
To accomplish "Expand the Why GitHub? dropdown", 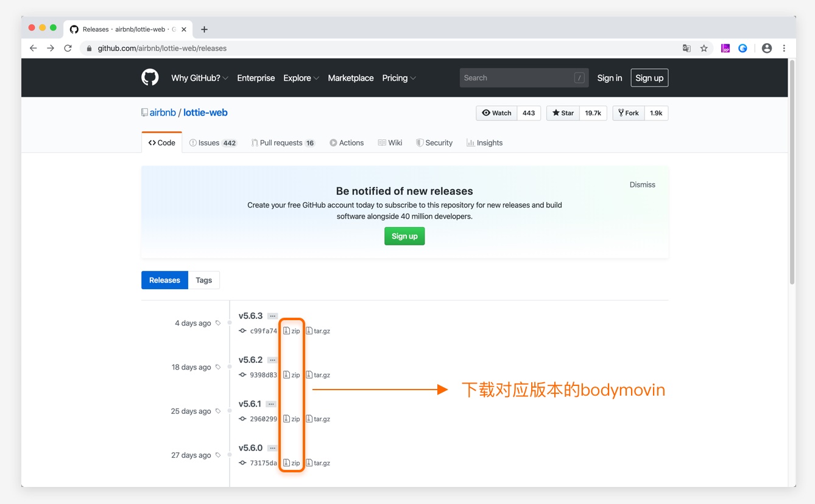I will click(199, 78).
